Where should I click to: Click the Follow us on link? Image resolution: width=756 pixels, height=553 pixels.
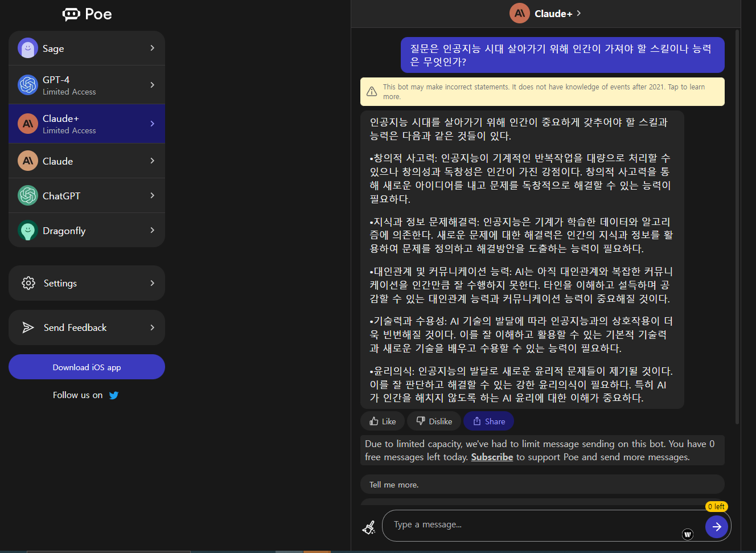pyautogui.click(x=78, y=395)
